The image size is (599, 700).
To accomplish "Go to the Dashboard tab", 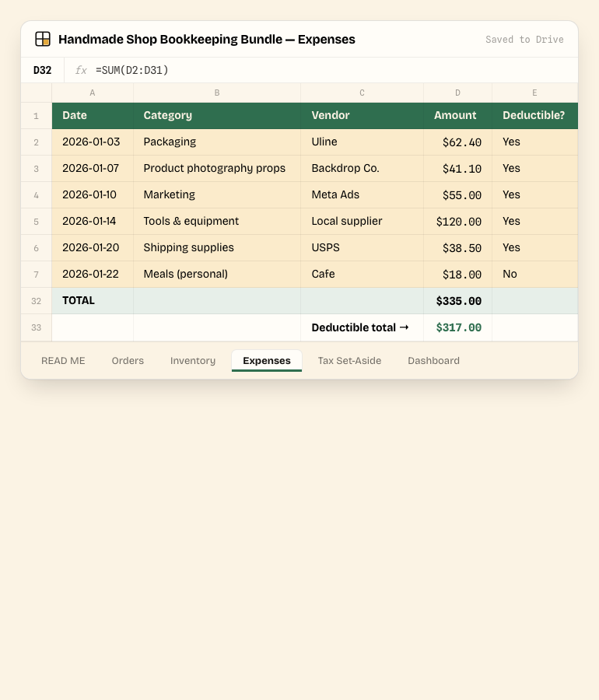I will [x=433, y=361].
